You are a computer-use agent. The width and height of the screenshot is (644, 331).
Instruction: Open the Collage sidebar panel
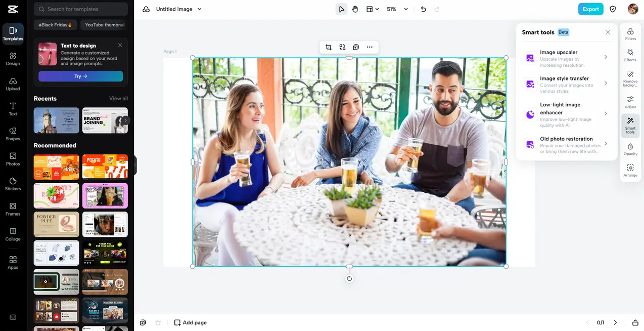click(x=13, y=234)
